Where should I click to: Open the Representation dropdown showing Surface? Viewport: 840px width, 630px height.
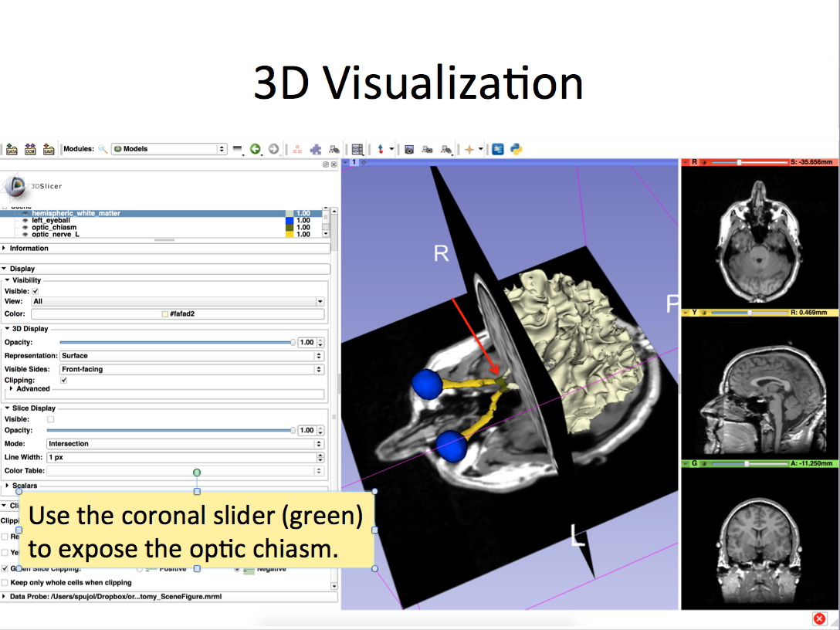click(x=191, y=356)
